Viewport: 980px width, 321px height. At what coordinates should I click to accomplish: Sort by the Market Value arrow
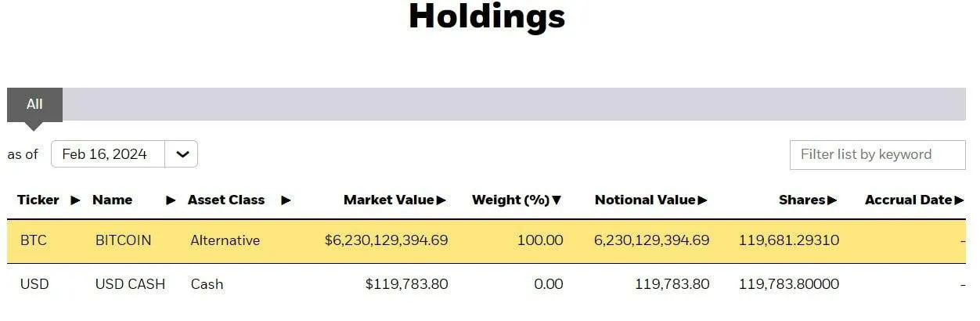click(x=441, y=200)
